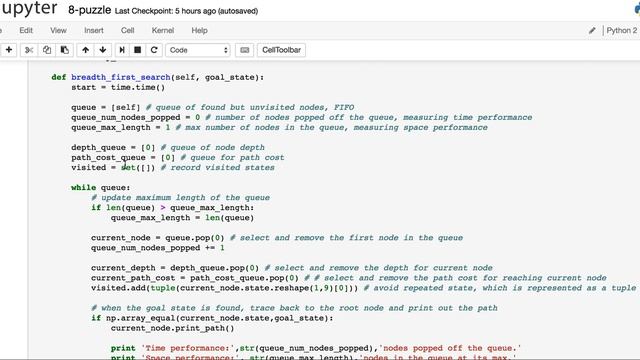Open the cell type Code dropdown
This screenshot has height=360, width=640.
click(x=198, y=50)
